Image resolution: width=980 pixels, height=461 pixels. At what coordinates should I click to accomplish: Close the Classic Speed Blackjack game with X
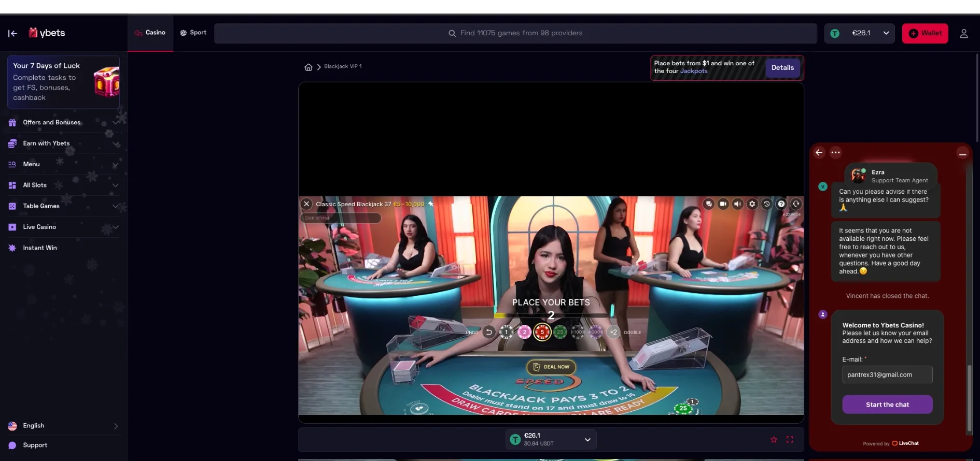[306, 204]
